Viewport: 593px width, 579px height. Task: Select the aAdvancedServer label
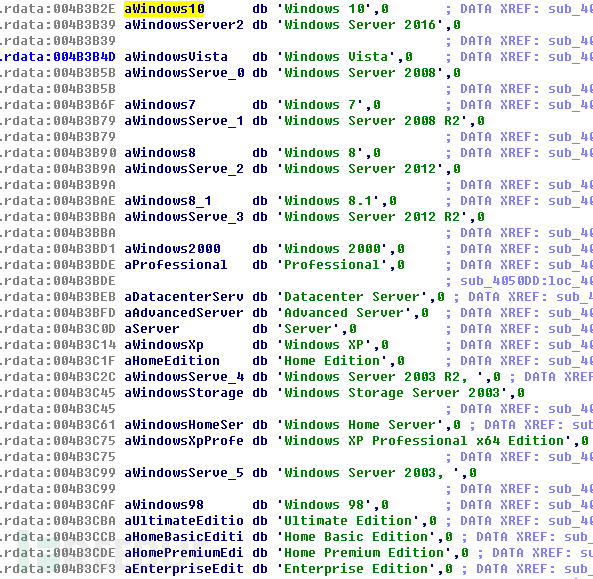point(184,313)
